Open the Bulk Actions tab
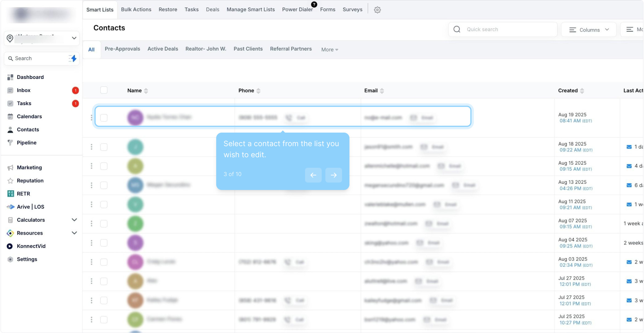The height and width of the screenshot is (333, 644). click(x=136, y=10)
